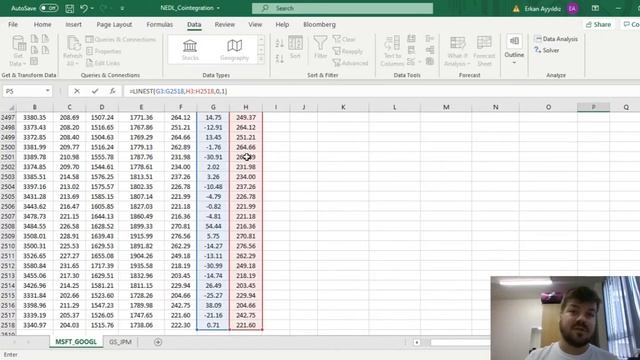Click cell containing 54.44 in column G
The width and height of the screenshot is (640, 360).
point(213,226)
